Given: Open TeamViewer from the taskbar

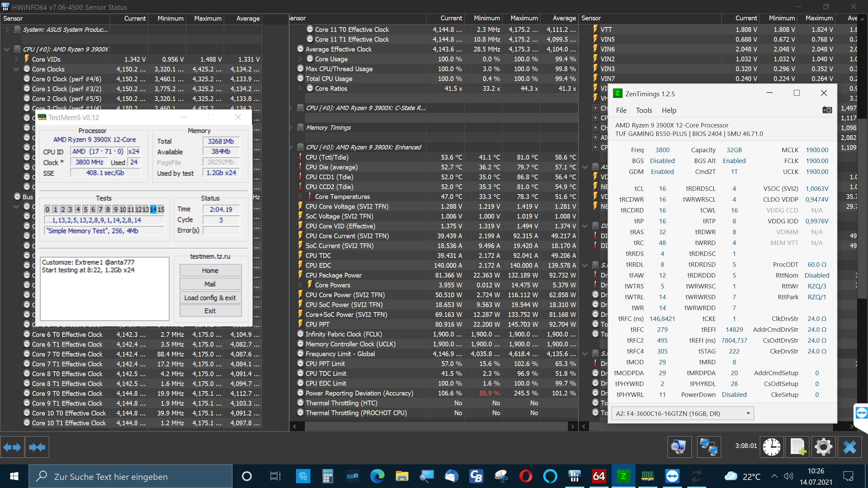Looking at the screenshot, I should pyautogui.click(x=672, y=476).
